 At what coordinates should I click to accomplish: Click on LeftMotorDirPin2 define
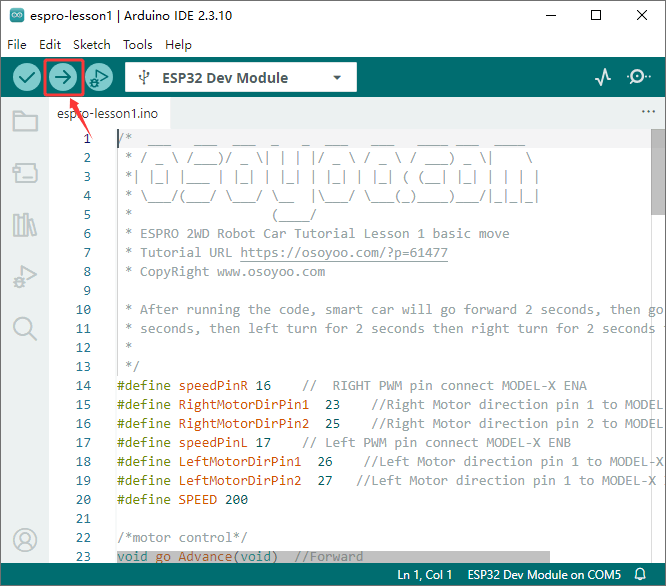click(240, 481)
